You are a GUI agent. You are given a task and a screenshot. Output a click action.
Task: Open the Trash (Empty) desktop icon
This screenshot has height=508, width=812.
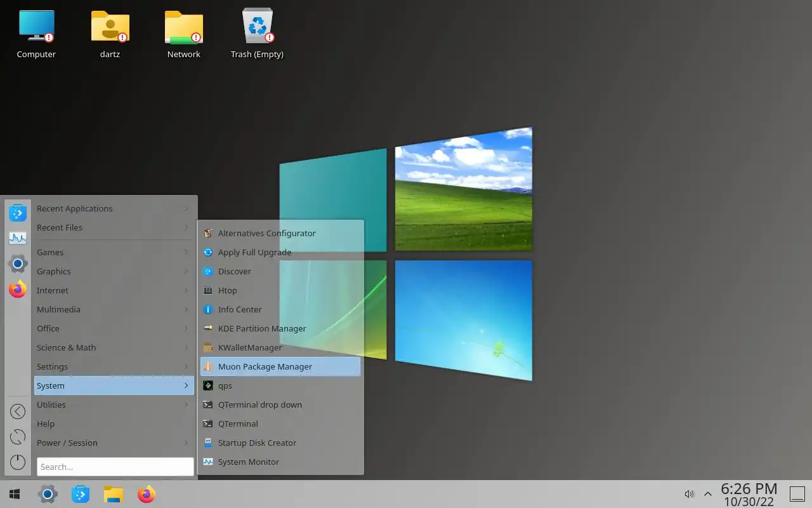[257, 34]
